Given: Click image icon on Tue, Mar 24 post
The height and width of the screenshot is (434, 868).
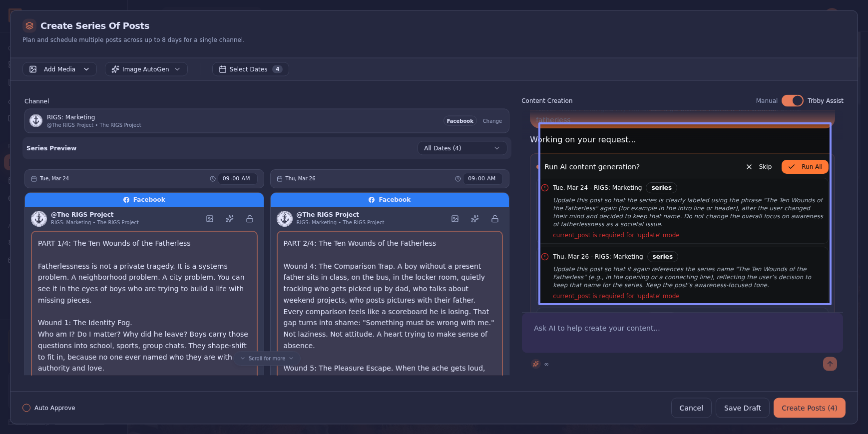Looking at the screenshot, I should tap(210, 219).
